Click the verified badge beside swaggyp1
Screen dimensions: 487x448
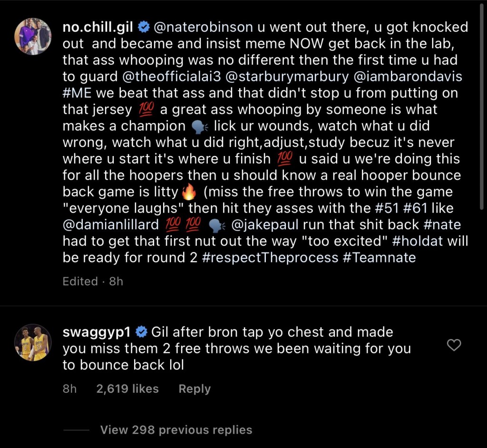141,331
